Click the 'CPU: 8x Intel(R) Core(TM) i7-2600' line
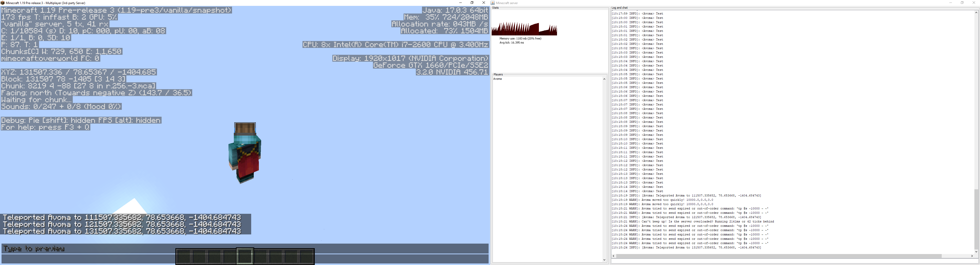The image size is (980, 265). pyautogui.click(x=396, y=45)
